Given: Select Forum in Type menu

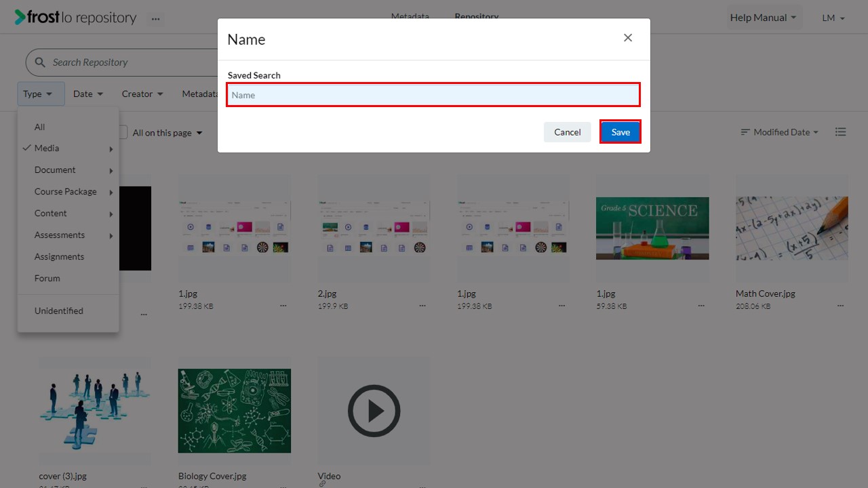Looking at the screenshot, I should tap(47, 279).
